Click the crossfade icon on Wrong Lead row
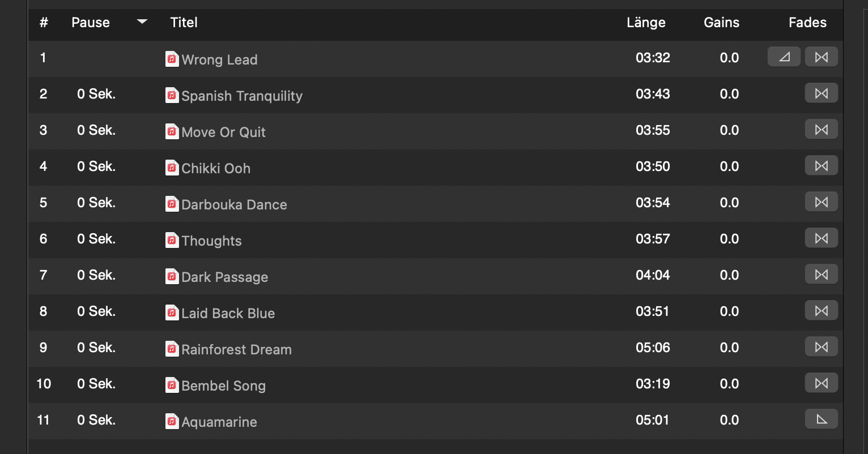This screenshot has height=454, width=868. click(x=821, y=57)
